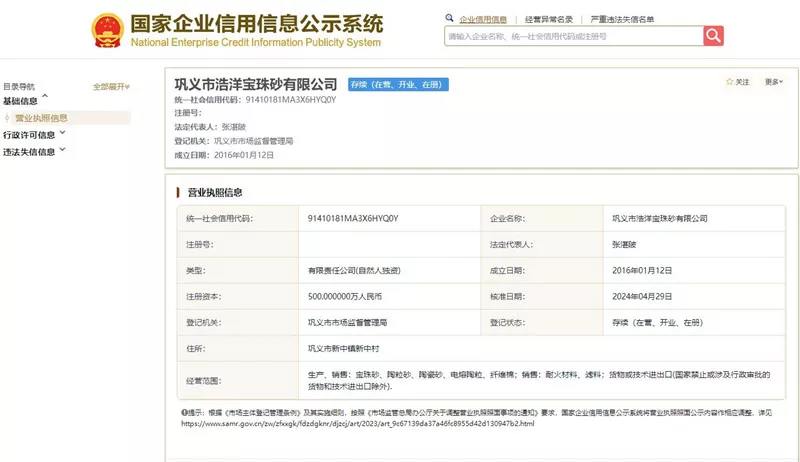Open the 更多 dropdown menu
Image resolution: width=800 pixels, height=462 pixels.
pos(773,82)
